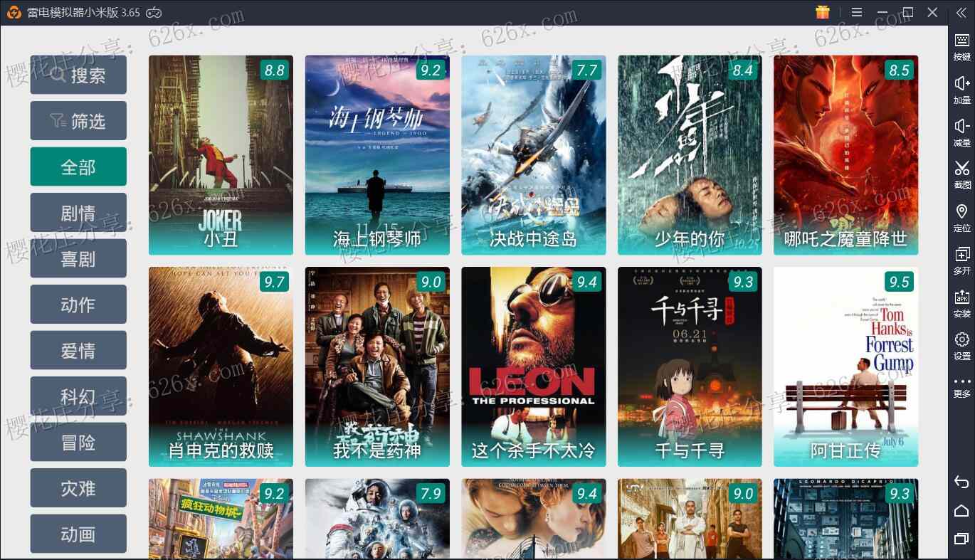Open the bottom-row poster rated 9.0
This screenshot has width=975, height=560.
pyautogui.click(x=690, y=519)
